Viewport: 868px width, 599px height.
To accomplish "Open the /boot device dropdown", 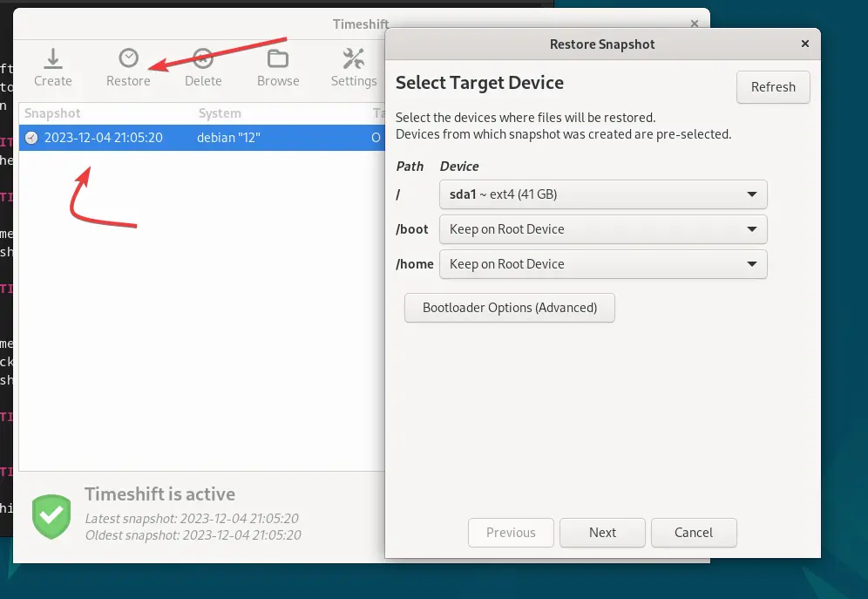I will [x=603, y=229].
